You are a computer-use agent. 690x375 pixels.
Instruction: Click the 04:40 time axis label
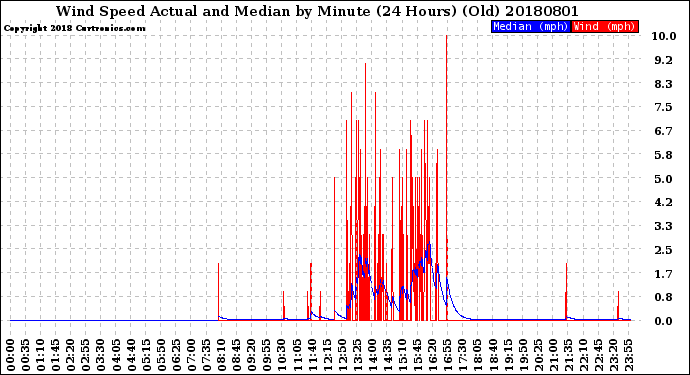(131, 355)
